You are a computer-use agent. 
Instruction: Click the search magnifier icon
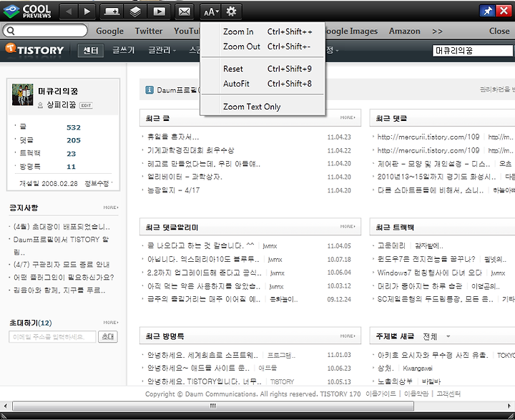click(x=11, y=31)
